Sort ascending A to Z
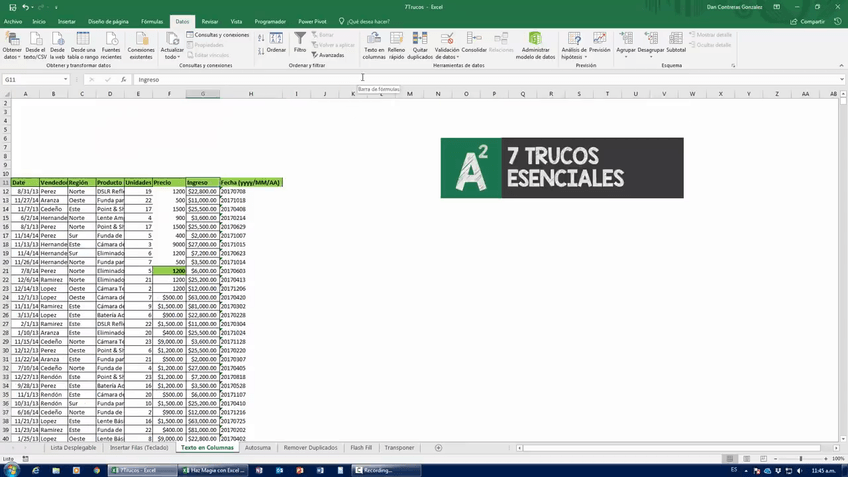The height and width of the screenshot is (477, 848). pyautogui.click(x=261, y=38)
